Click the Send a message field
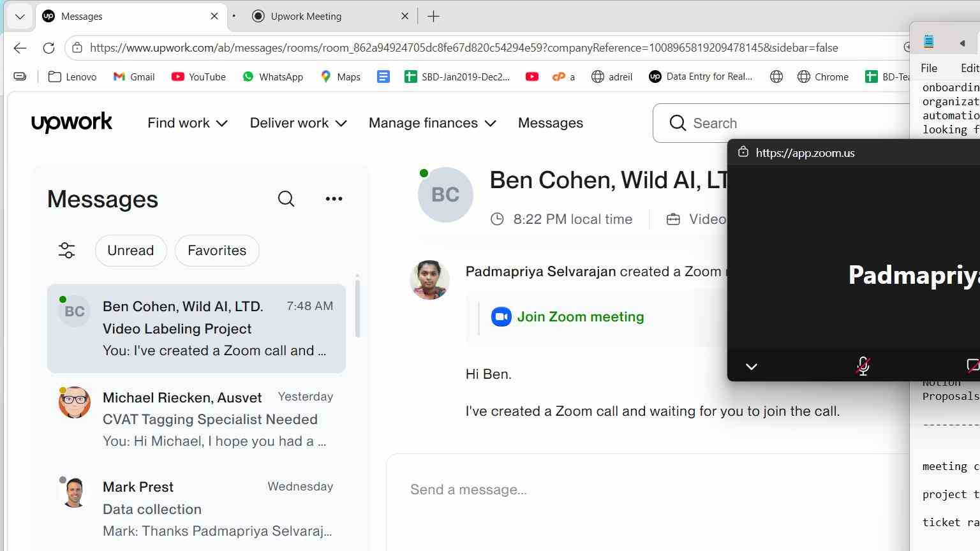Screen dimensions: 980x551 (648, 490)
